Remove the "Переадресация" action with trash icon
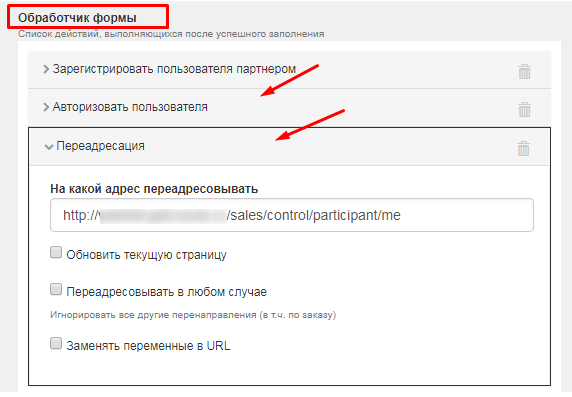This screenshot has height=397, width=572. tap(523, 149)
